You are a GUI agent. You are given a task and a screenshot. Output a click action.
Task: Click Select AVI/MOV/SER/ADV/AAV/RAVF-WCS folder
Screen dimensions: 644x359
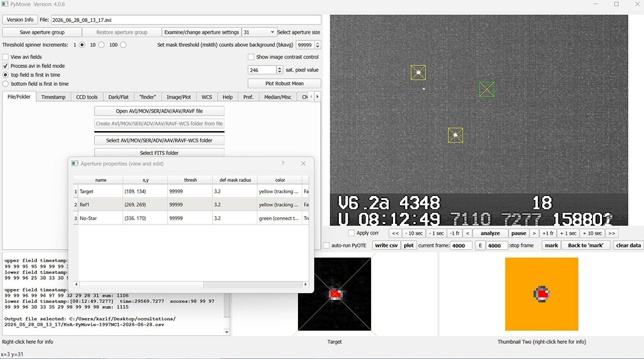pyautogui.click(x=159, y=140)
